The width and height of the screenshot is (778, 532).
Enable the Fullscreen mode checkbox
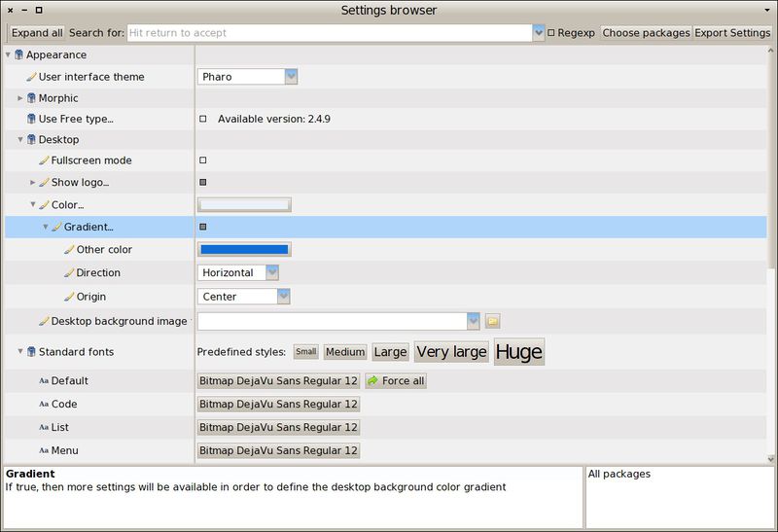(x=203, y=160)
